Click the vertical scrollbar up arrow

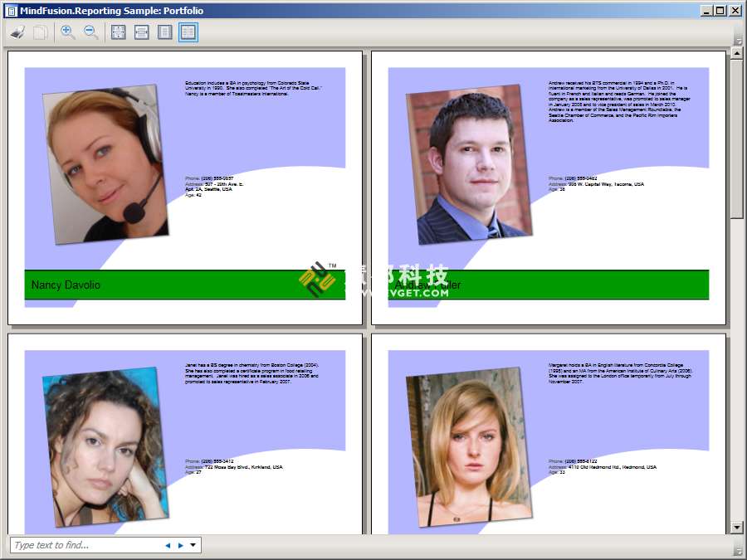coord(736,53)
